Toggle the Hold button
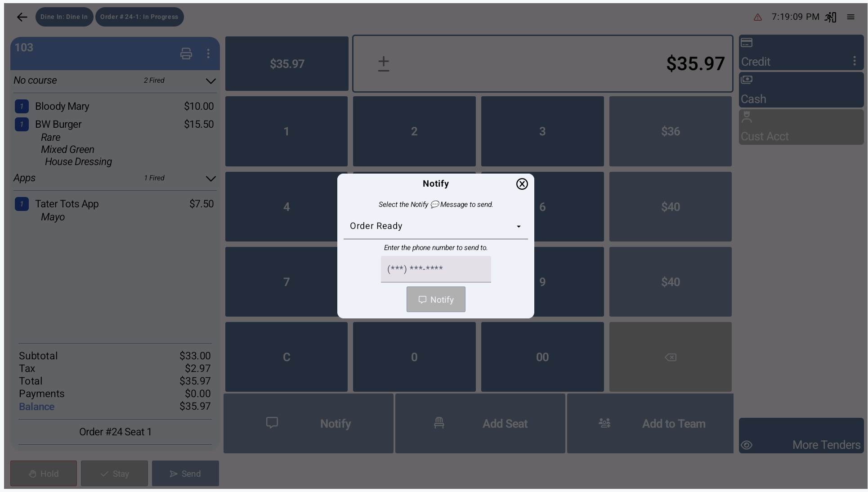 (x=44, y=474)
